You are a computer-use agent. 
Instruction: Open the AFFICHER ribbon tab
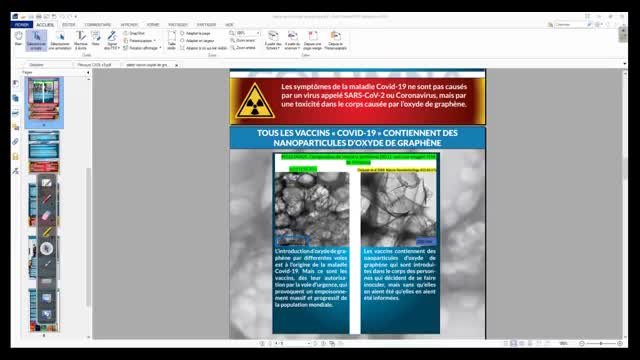[129, 25]
